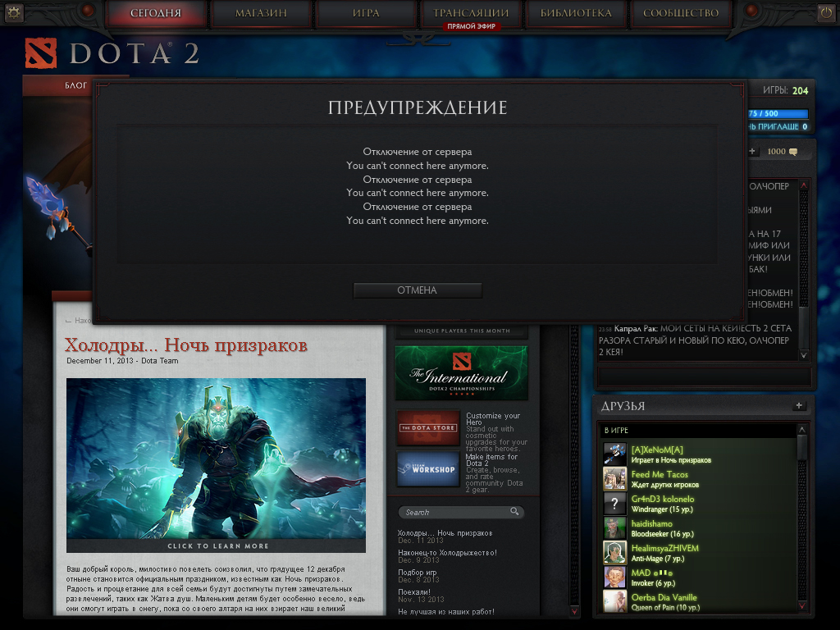
Task: Open The International banner
Action: [461, 373]
